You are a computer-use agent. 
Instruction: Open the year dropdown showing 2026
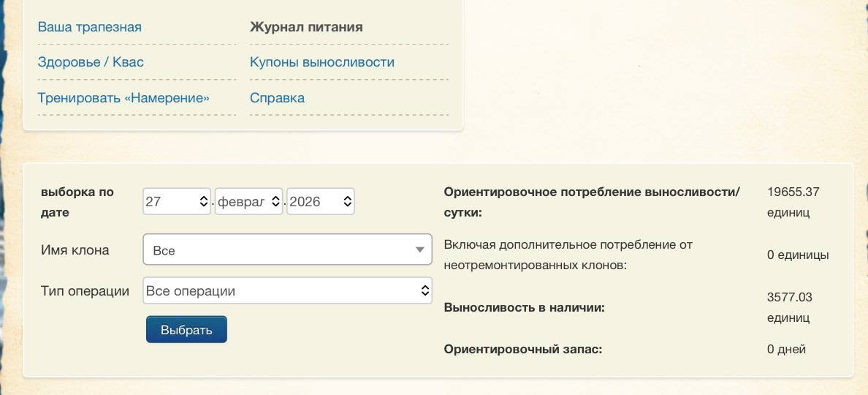coord(320,201)
